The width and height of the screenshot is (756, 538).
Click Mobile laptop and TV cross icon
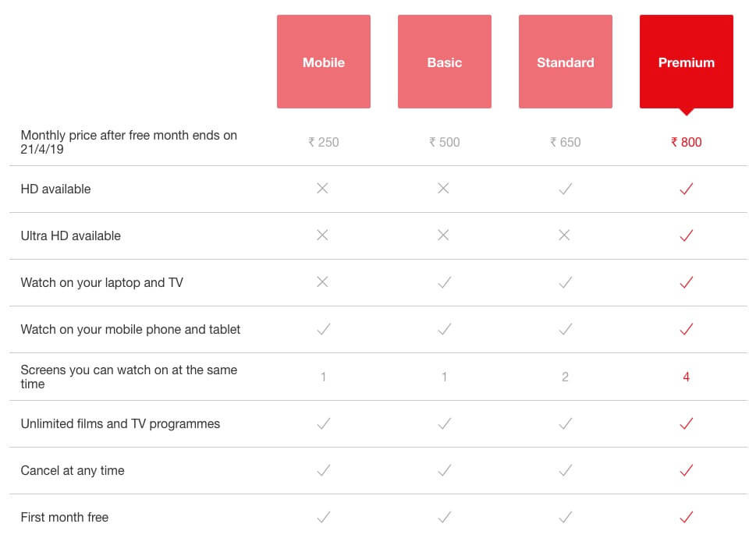point(322,281)
